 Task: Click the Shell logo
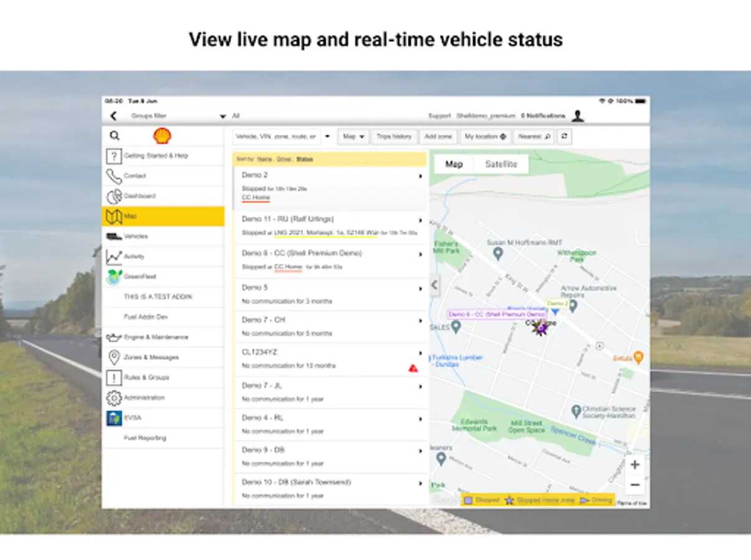click(163, 136)
